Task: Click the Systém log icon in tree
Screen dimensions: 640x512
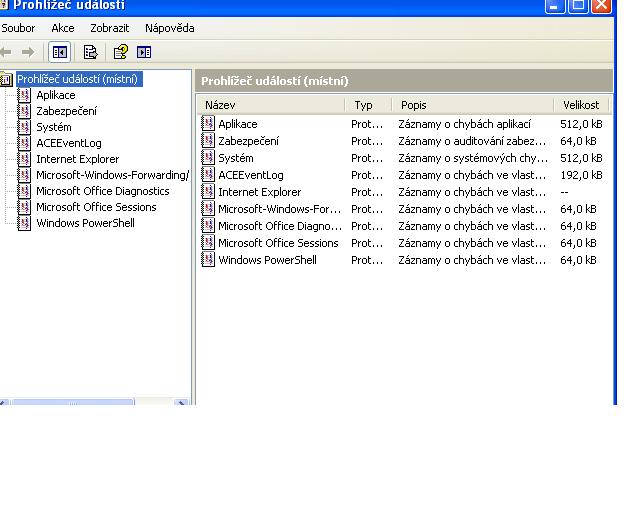Action: (24, 127)
